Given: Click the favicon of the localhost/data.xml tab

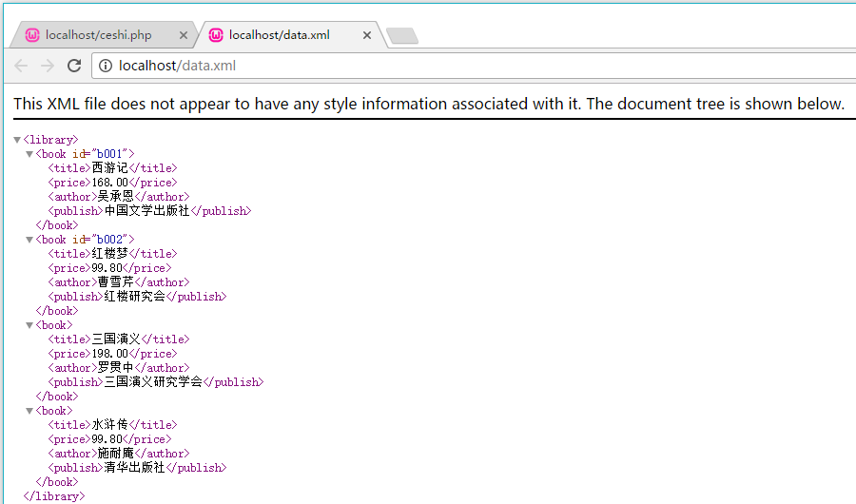Looking at the screenshot, I should 216,35.
